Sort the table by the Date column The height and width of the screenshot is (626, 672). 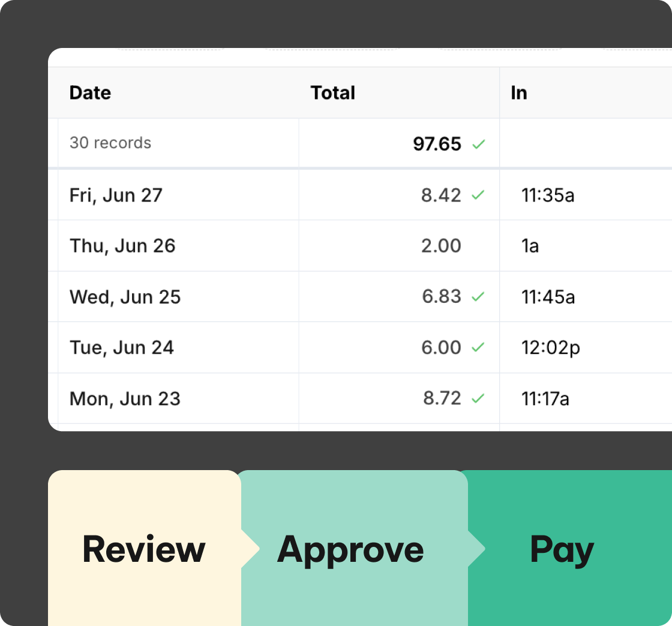point(89,93)
